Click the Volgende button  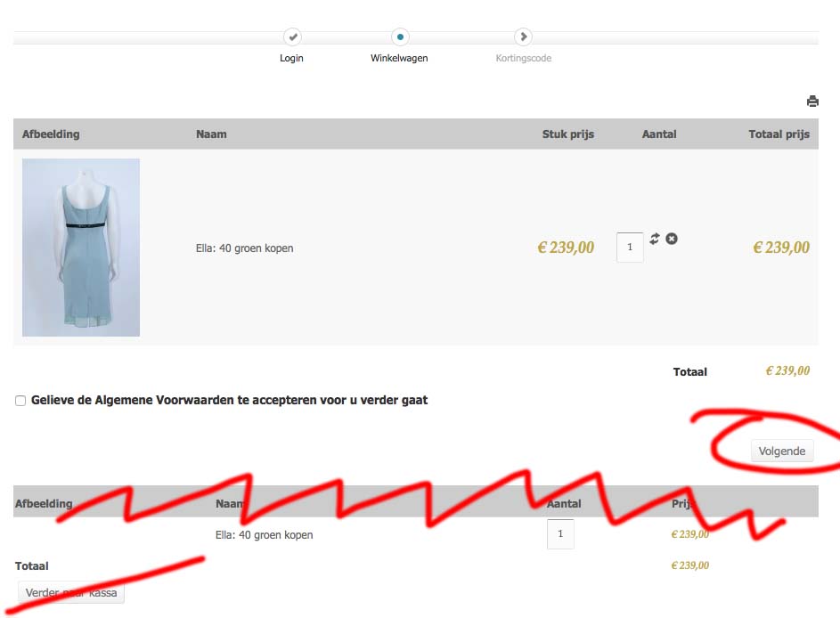point(782,451)
